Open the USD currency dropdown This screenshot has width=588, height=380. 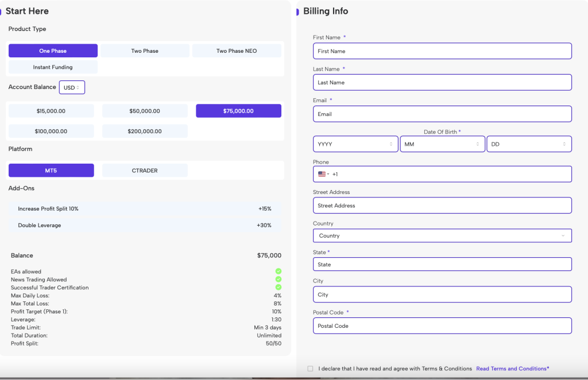coord(72,87)
